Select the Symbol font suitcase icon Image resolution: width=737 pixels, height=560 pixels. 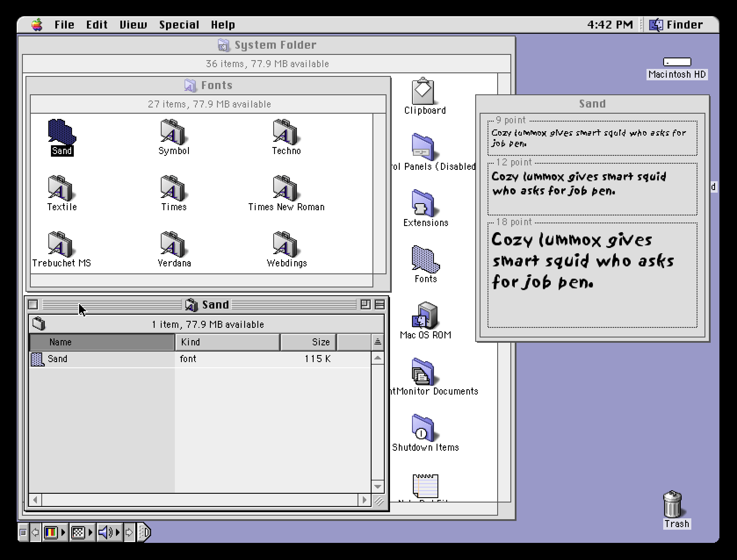pos(174,131)
